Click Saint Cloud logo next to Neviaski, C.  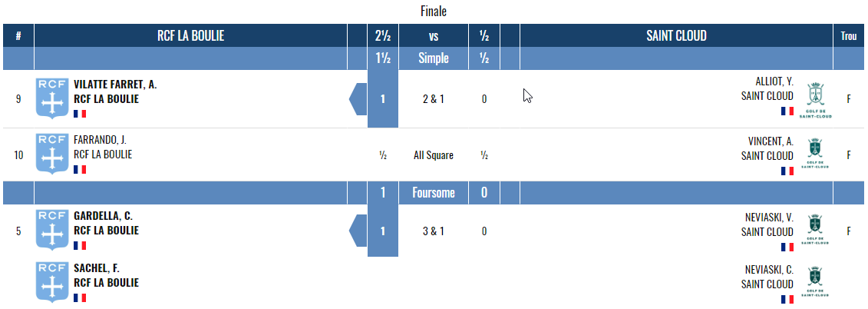[x=815, y=282]
